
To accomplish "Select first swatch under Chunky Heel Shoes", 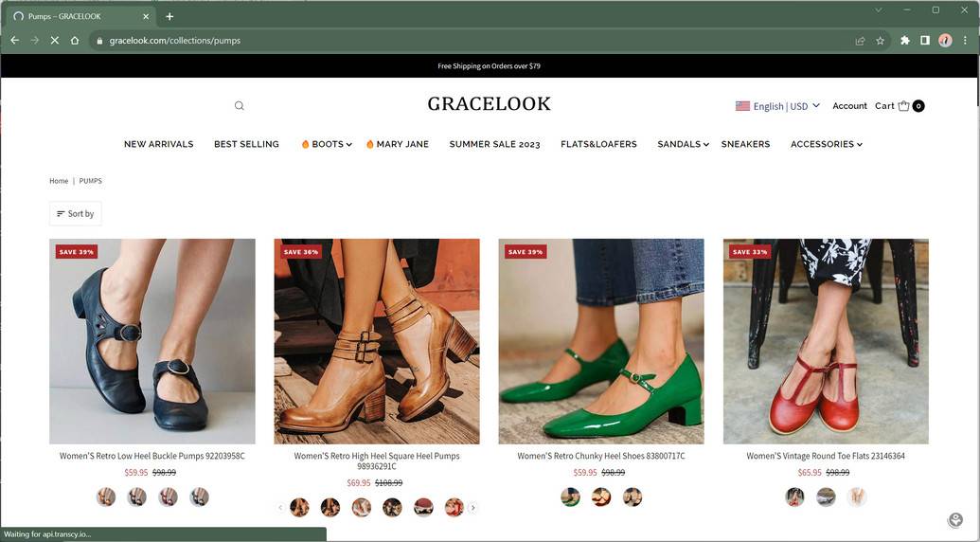I will 570,497.
